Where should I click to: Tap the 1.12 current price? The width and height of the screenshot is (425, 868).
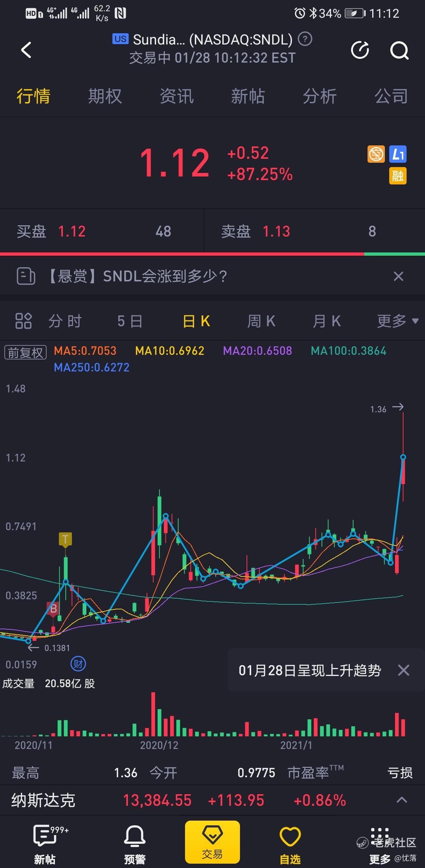pyautogui.click(x=175, y=163)
